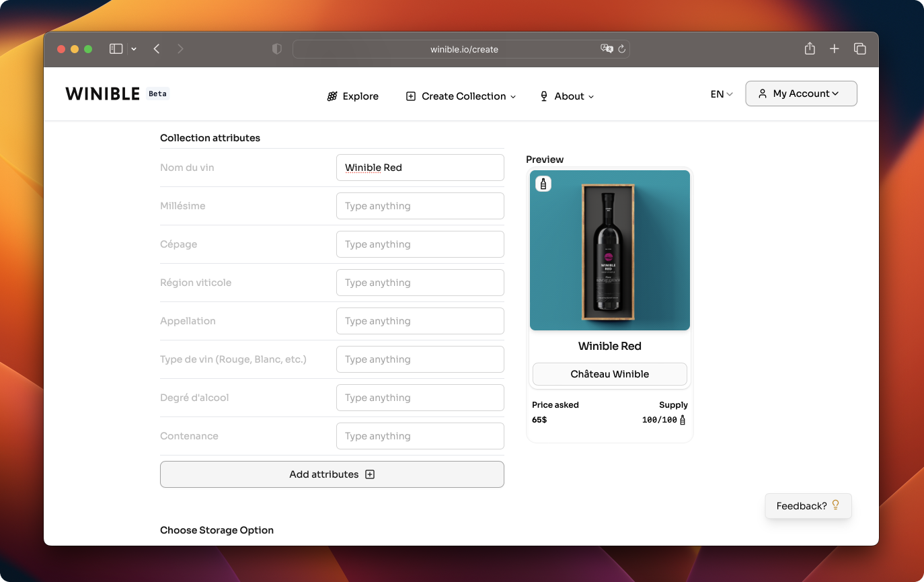
Task: Click the wine glass icon beside About
Action: tap(544, 96)
